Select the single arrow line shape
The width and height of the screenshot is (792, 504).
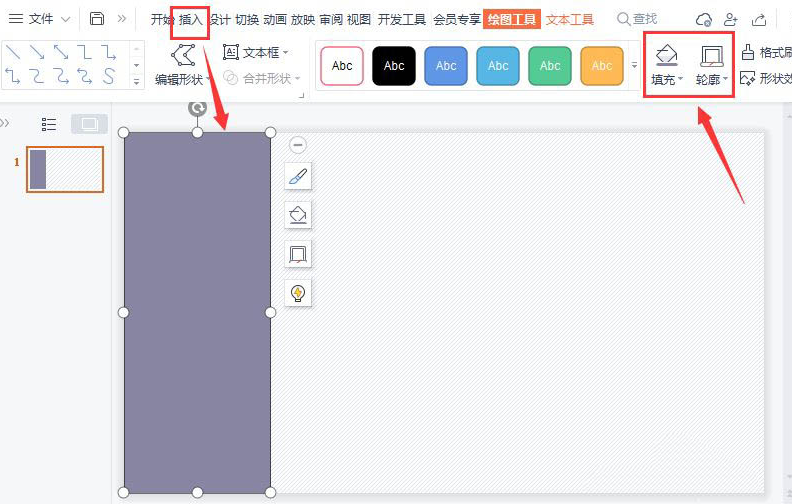tap(37, 52)
